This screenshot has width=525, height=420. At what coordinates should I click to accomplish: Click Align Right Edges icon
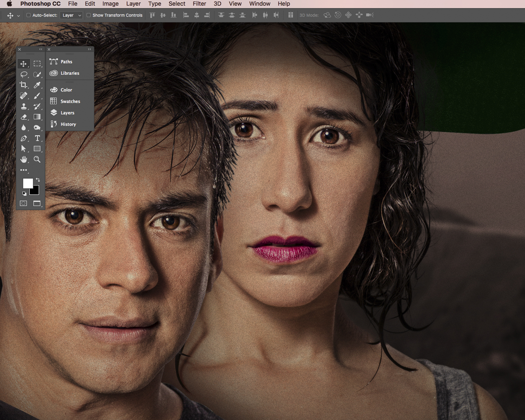[207, 15]
